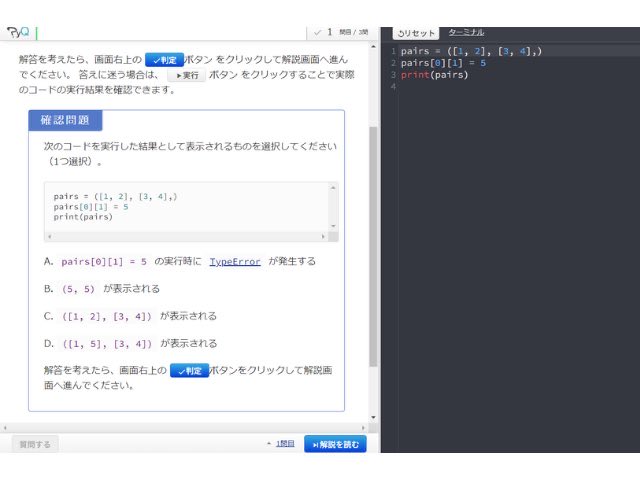Click the reset (リセット) button in editor
The width and height of the screenshot is (640, 480).
(x=416, y=33)
